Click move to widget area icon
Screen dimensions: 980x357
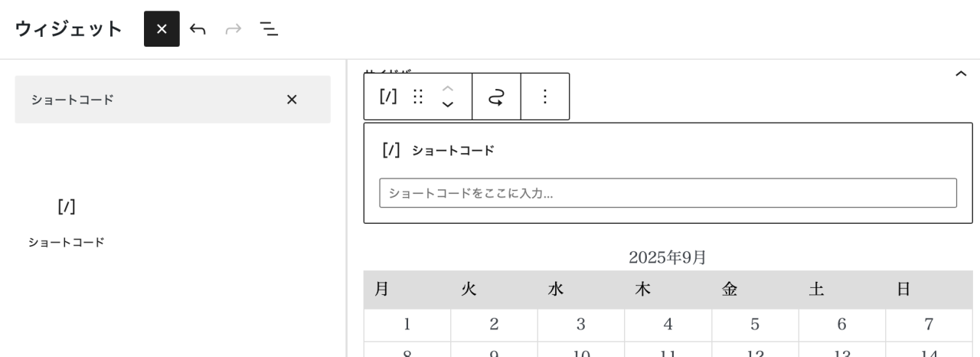coord(496,97)
